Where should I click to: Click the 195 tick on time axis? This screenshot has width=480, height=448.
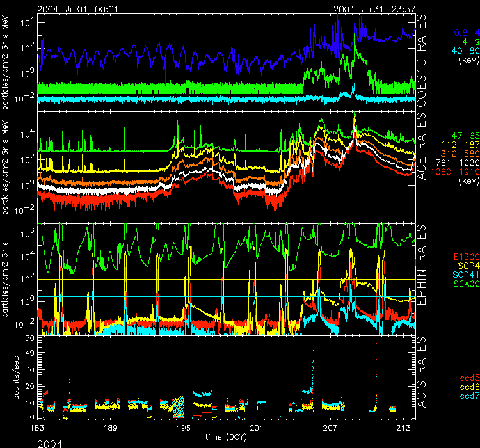(184, 428)
